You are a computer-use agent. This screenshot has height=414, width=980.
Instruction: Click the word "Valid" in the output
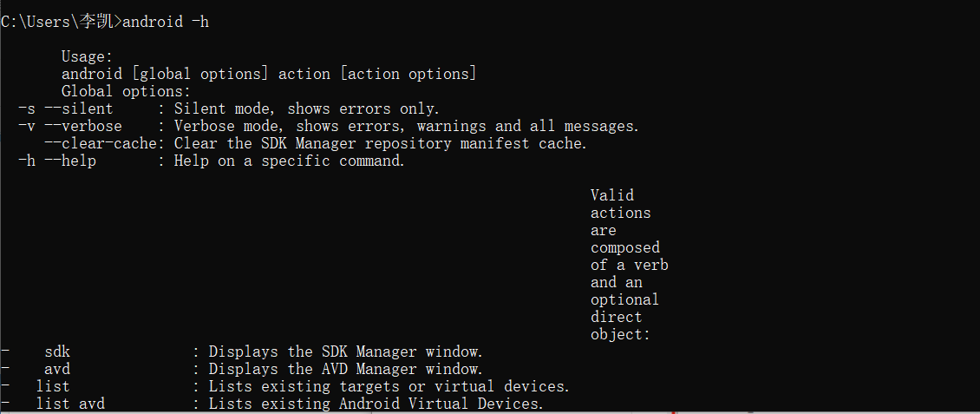pyautogui.click(x=612, y=195)
